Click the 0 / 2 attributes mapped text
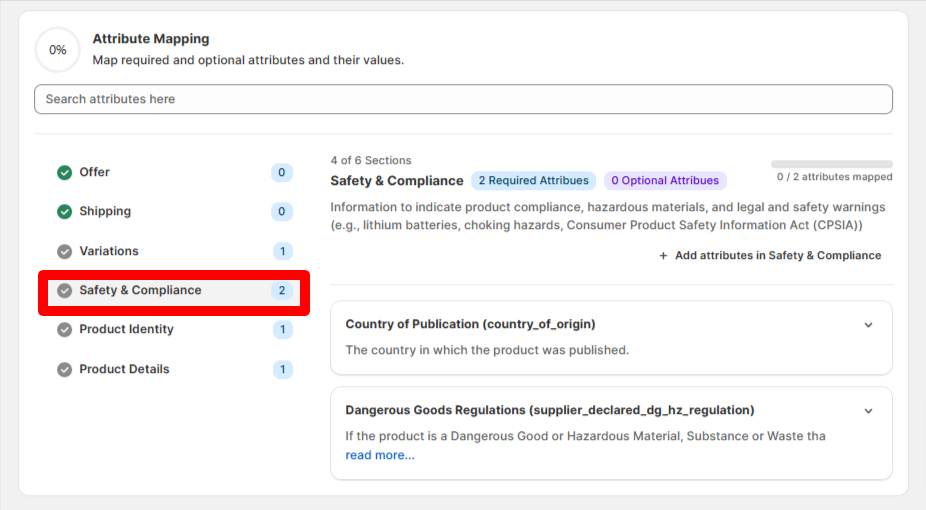Viewport: 926px width, 510px height. 834,177
